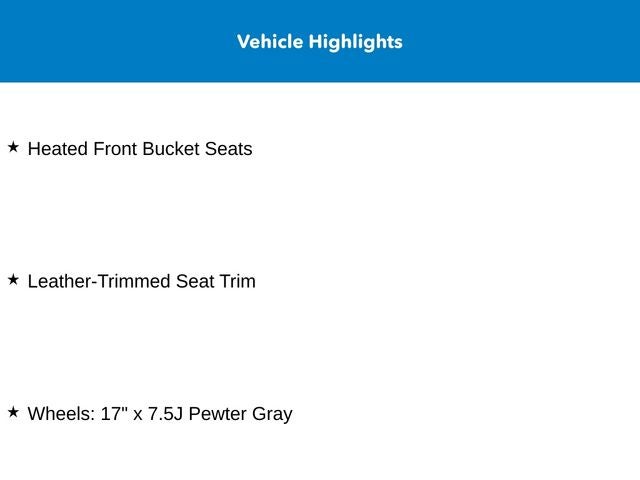
Task: Click the "Wheels:" label text
Action: point(61,414)
